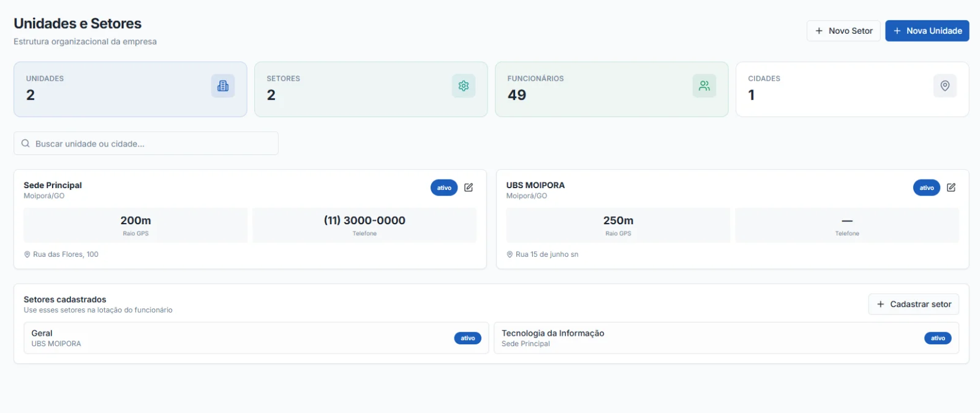Add a unit with Nova Unidade button
The height and width of the screenshot is (413, 980).
(x=927, y=31)
